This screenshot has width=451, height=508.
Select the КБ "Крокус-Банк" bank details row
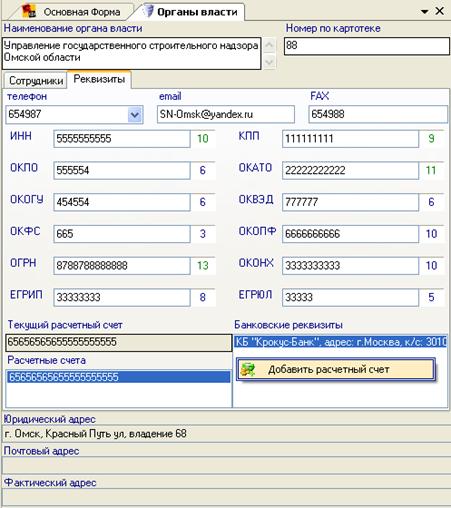pyautogui.click(x=340, y=342)
